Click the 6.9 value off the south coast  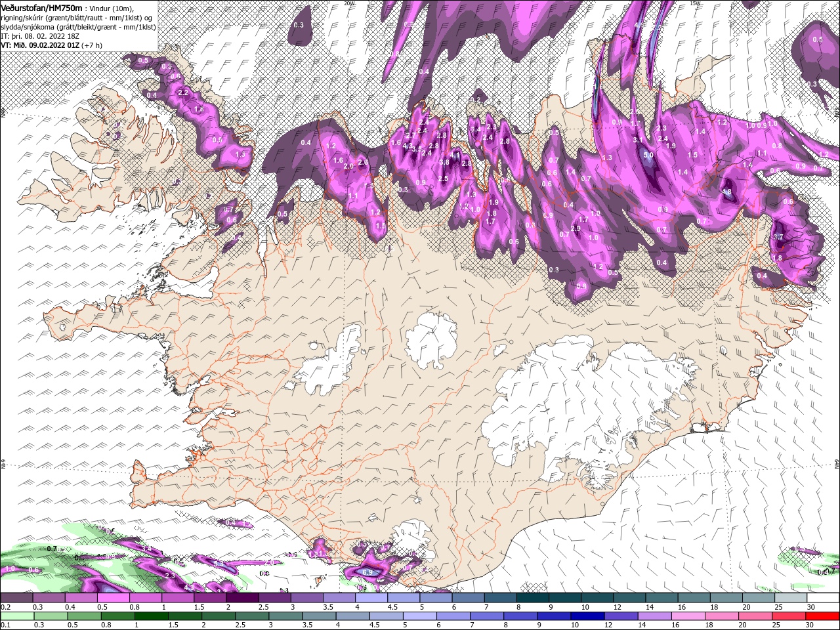[x=367, y=573]
